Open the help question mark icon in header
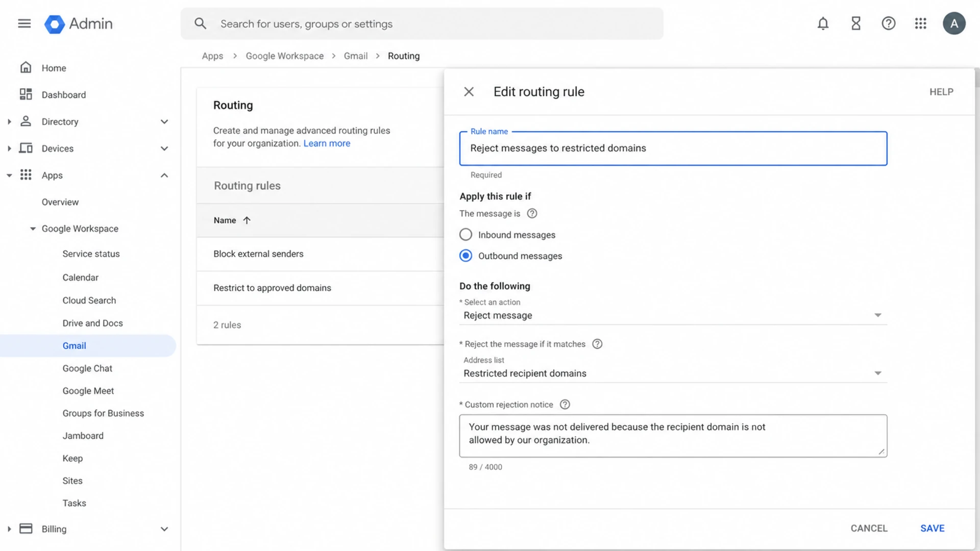980x551 pixels. tap(889, 23)
